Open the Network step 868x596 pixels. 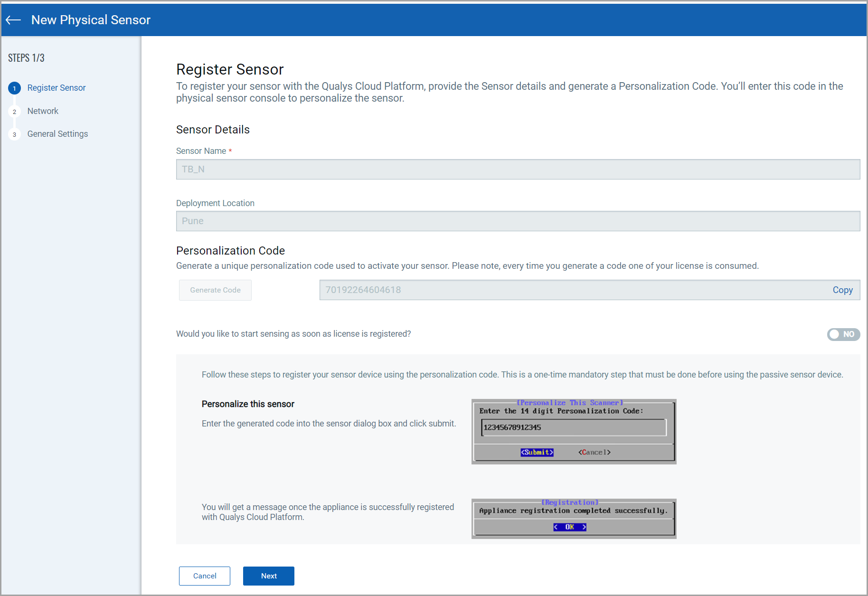tap(43, 111)
